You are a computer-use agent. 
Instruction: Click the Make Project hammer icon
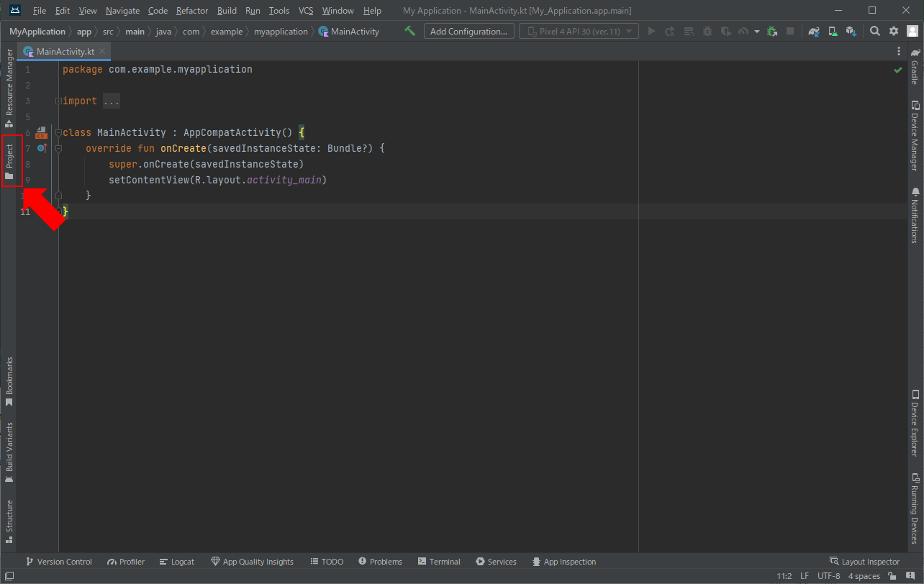410,31
